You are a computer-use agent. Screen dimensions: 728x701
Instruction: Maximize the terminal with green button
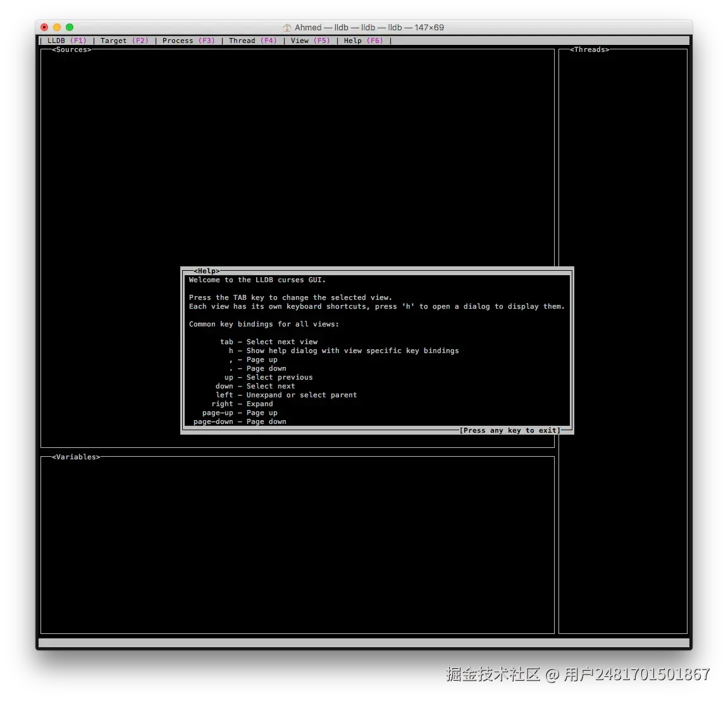pos(70,27)
